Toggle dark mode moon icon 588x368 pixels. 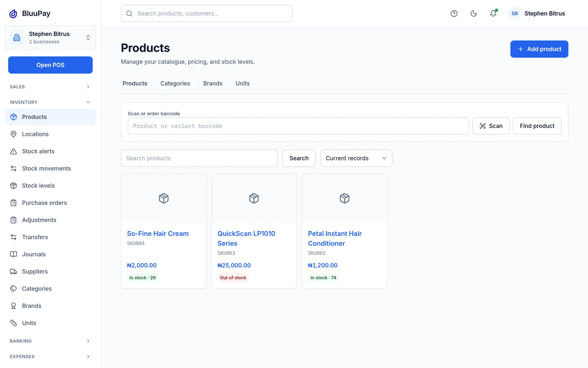(473, 13)
